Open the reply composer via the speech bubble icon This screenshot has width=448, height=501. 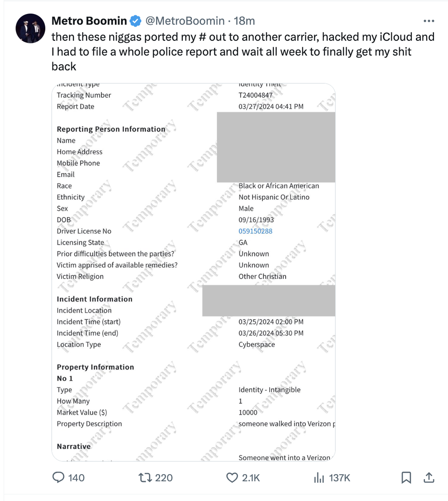59,477
